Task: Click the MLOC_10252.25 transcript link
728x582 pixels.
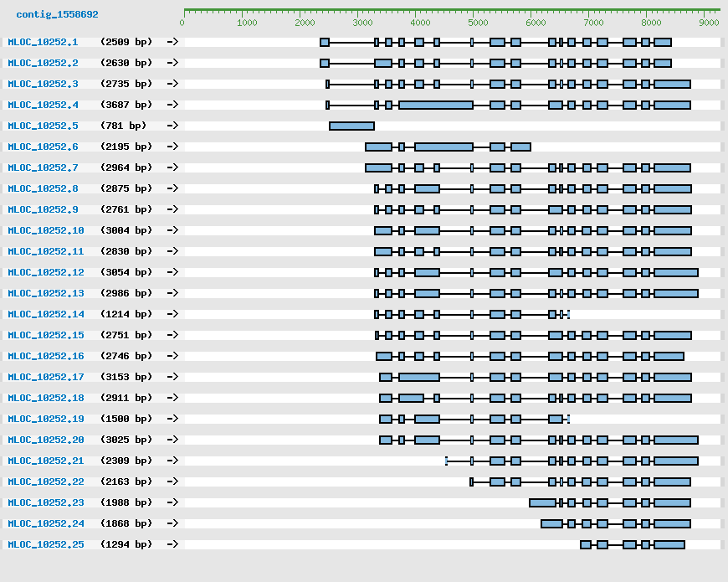Action: click(x=45, y=544)
